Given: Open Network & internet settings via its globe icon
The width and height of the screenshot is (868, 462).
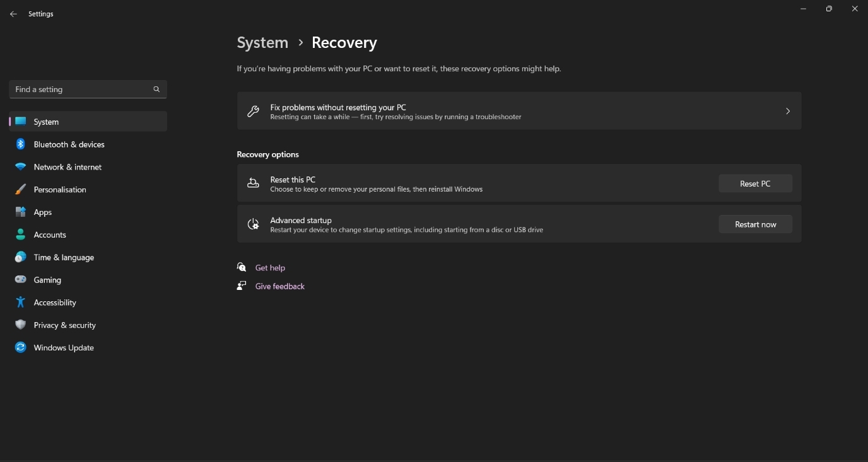Looking at the screenshot, I should tap(20, 167).
